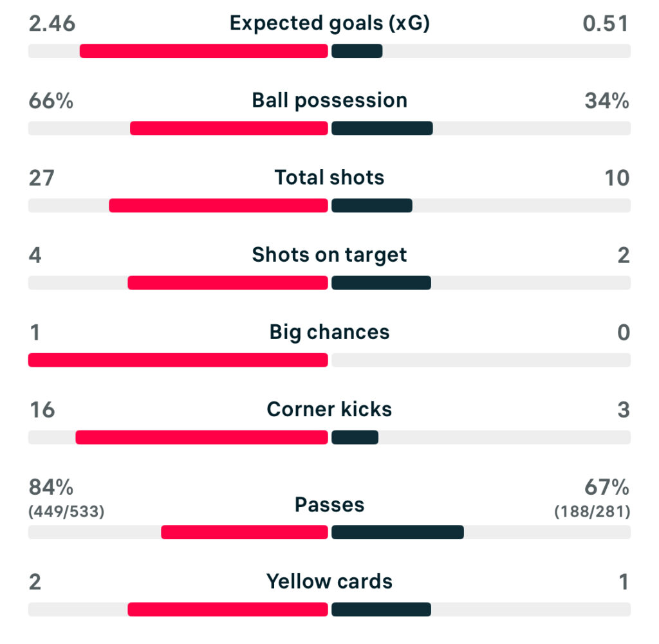Click the Expected goals (xG) label

click(329, 24)
